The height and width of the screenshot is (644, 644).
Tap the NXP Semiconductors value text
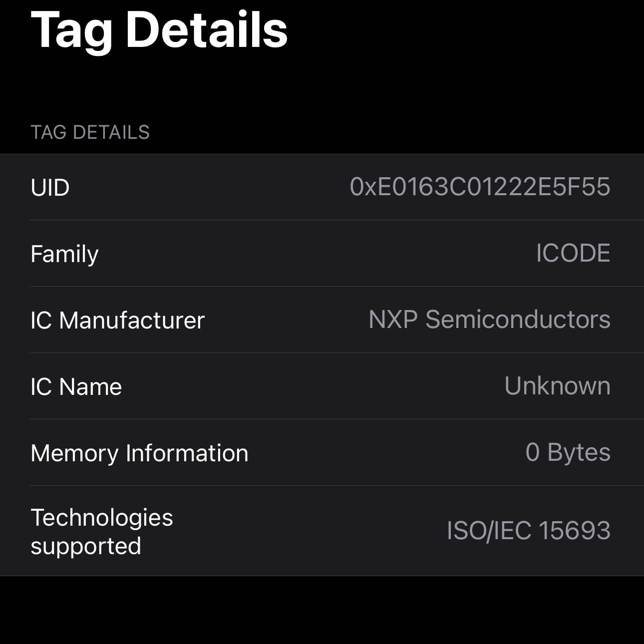tap(489, 320)
